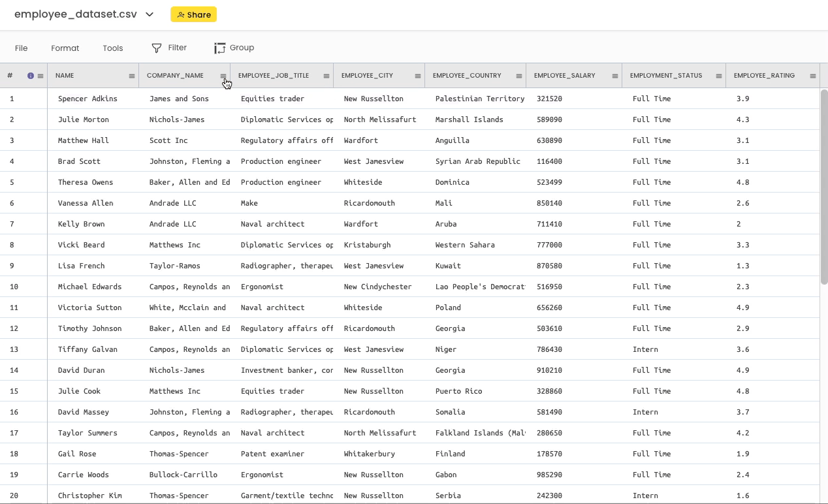Screen dimensions: 828x504
Task: Open the Format menu
Action: 65,48
